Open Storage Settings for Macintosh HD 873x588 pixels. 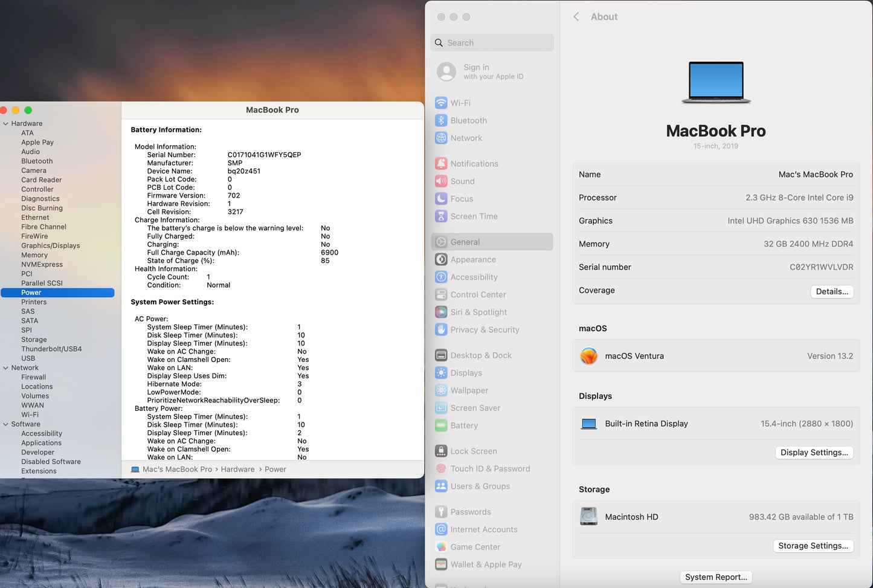pyautogui.click(x=813, y=546)
